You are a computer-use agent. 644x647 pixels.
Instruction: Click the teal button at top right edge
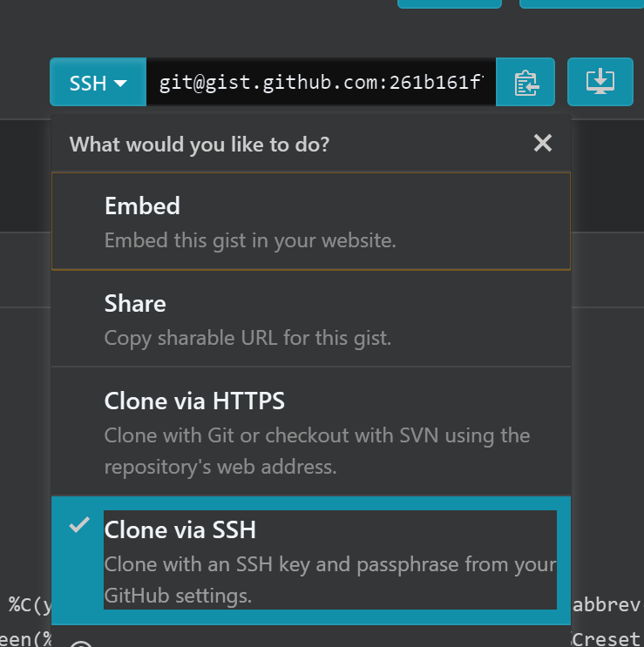point(581,3)
